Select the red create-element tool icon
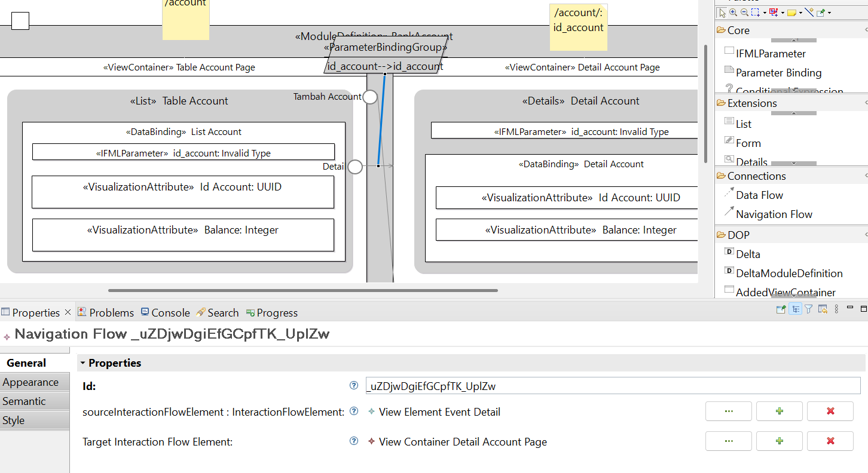Image resolution: width=868 pixels, height=473 pixels. point(774,13)
